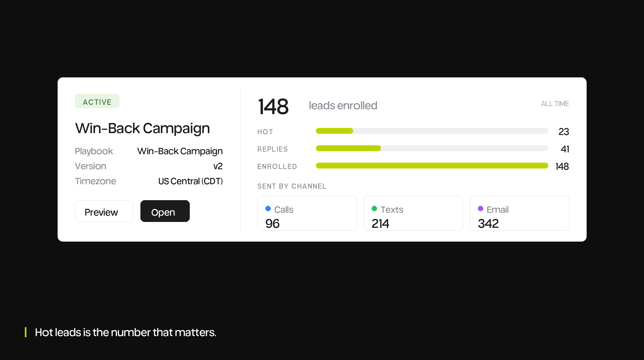Image resolution: width=644 pixels, height=360 pixels.
Task: Select the Texts channel card
Action: click(x=413, y=213)
